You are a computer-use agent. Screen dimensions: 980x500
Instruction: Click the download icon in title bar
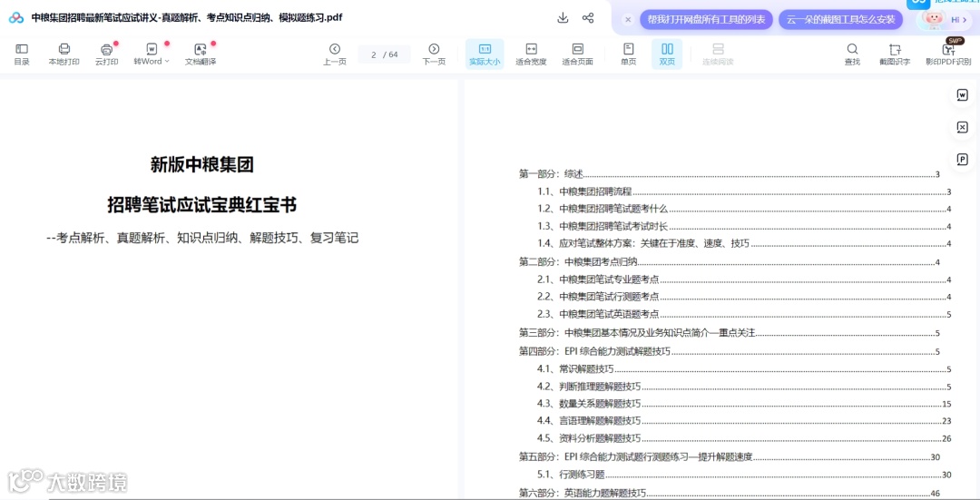[x=563, y=17]
